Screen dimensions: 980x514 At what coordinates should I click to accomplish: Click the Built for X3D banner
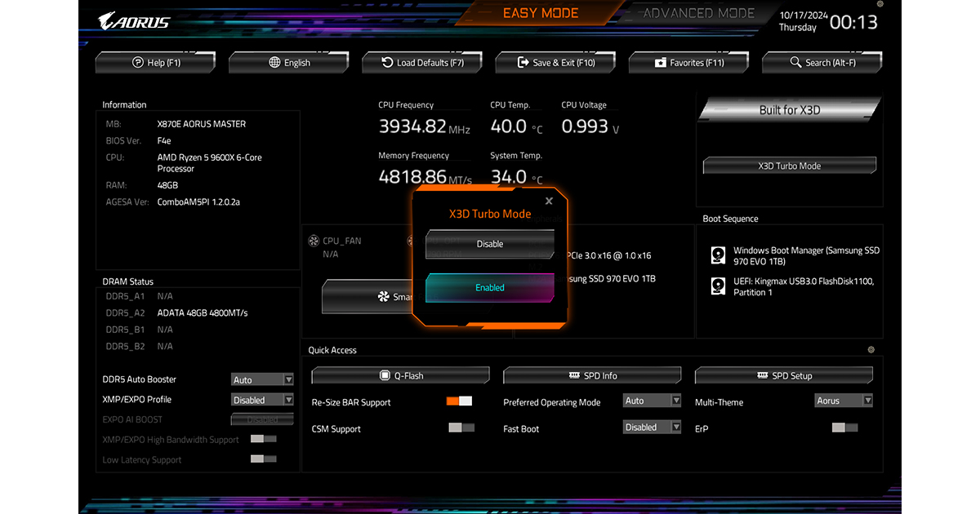click(x=789, y=109)
